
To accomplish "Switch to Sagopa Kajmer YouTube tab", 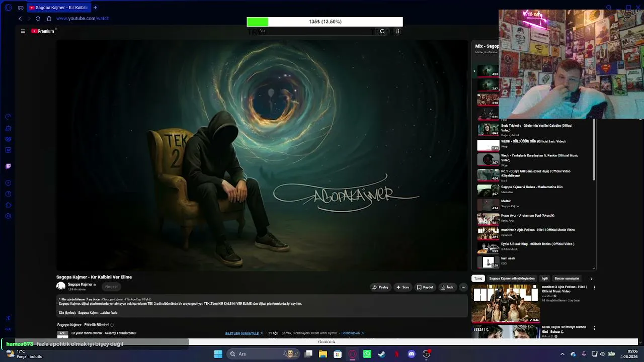I will pos(58,8).
